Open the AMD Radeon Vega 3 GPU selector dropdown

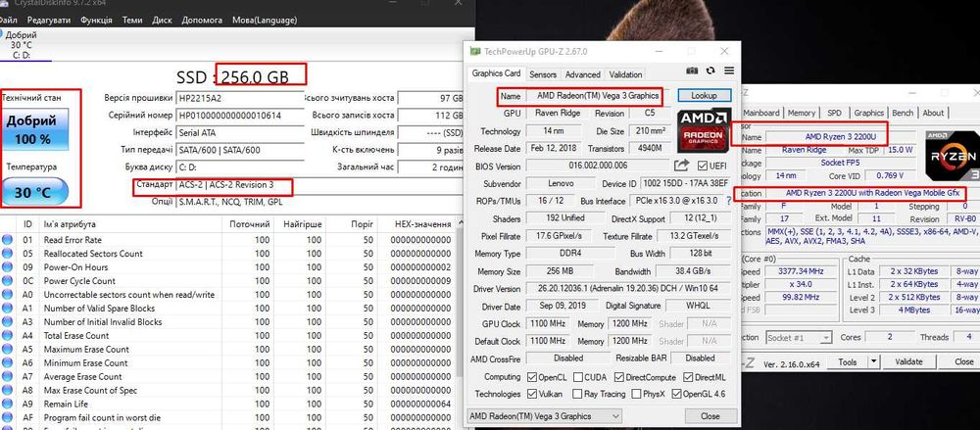pyautogui.click(x=544, y=416)
